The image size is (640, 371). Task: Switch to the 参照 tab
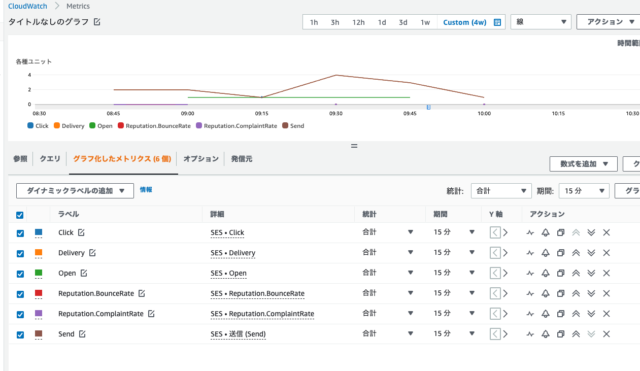tap(20, 159)
